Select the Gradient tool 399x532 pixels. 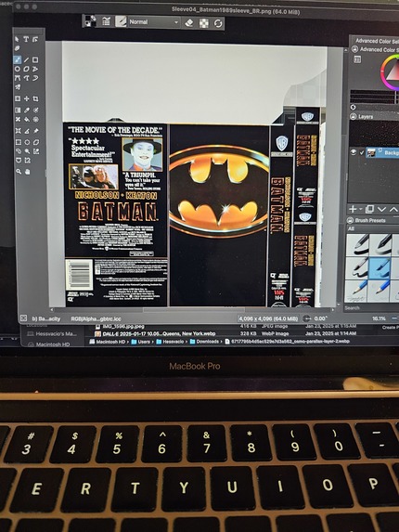coord(18,110)
